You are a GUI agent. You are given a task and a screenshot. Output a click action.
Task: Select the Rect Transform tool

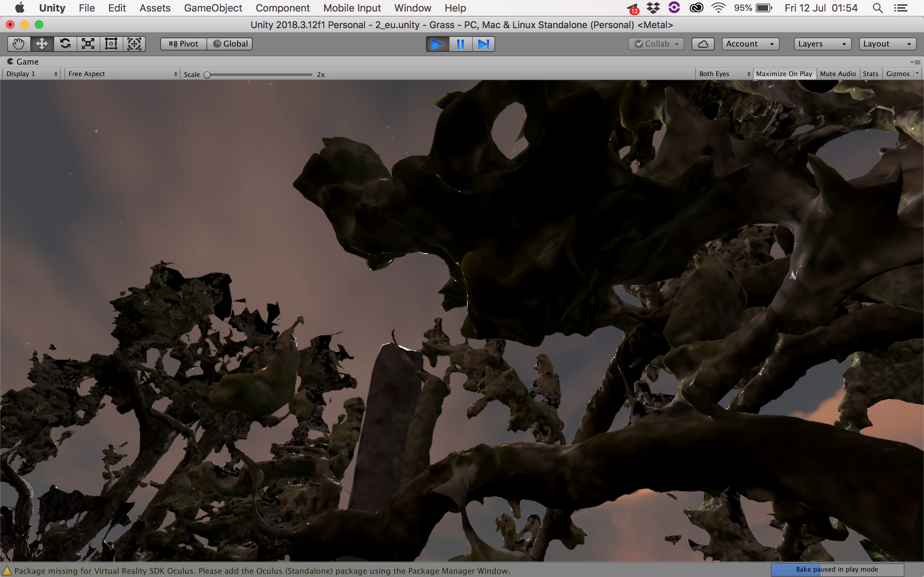click(111, 44)
